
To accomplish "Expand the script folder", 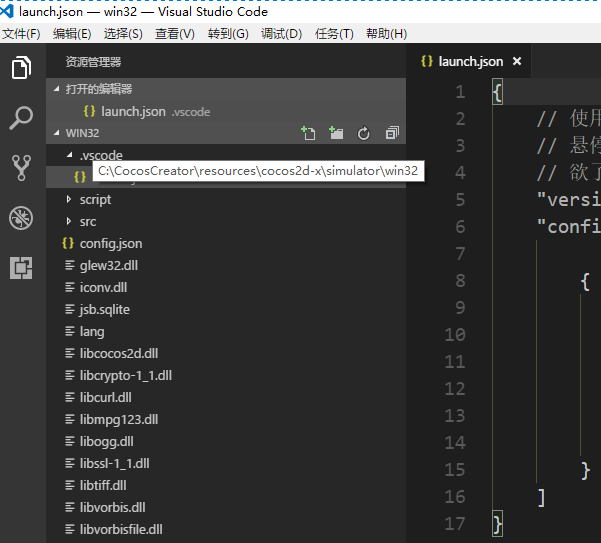I will [69, 199].
